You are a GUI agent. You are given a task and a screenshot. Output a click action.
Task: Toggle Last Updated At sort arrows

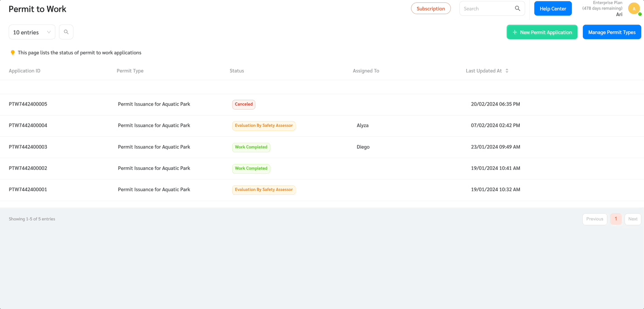507,71
